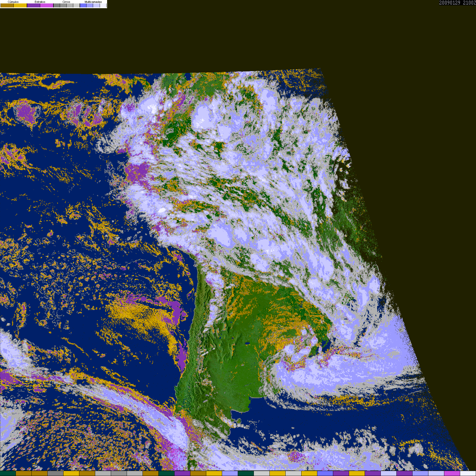Click the darkest blue Multicamadas swatch
The width and height of the screenshot is (476, 476).
(x=83, y=5)
